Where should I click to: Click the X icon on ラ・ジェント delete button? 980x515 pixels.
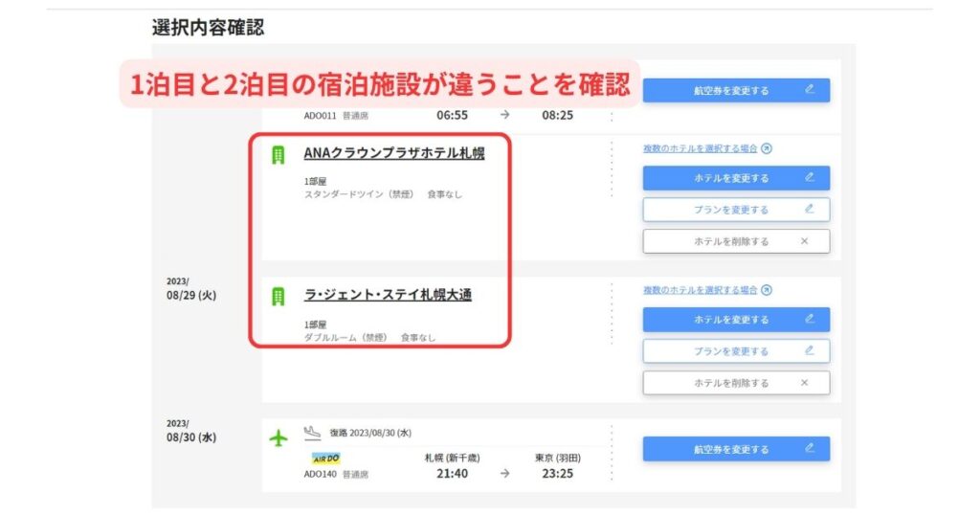tap(804, 383)
